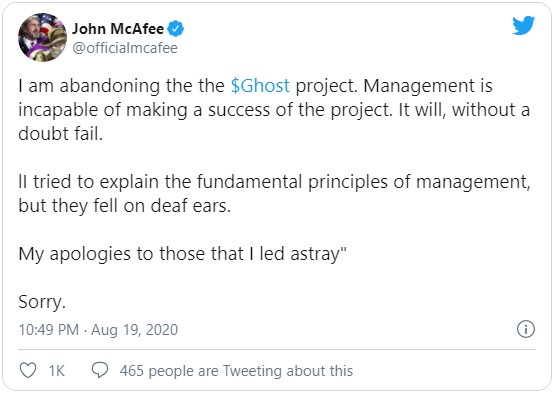Click the John McAfee display name

point(118,29)
